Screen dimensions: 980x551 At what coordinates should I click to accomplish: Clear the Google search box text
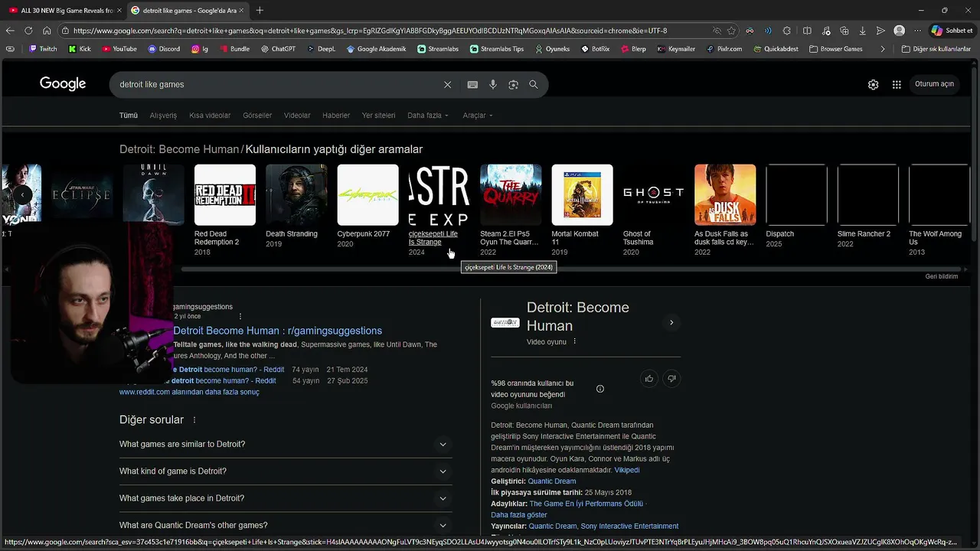[447, 84]
